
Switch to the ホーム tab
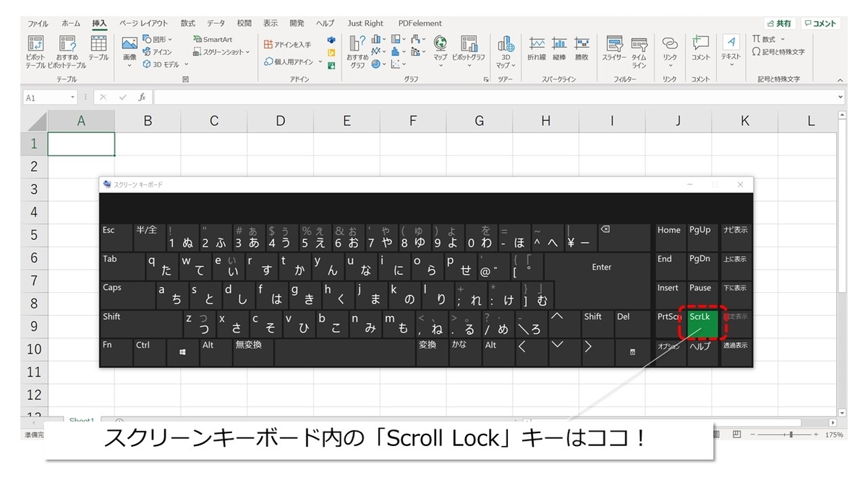(71, 23)
